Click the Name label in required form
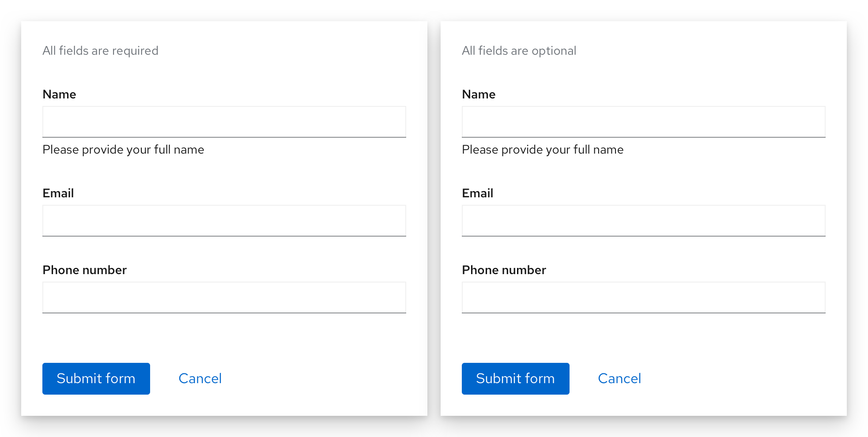The height and width of the screenshot is (437, 868). coord(59,94)
